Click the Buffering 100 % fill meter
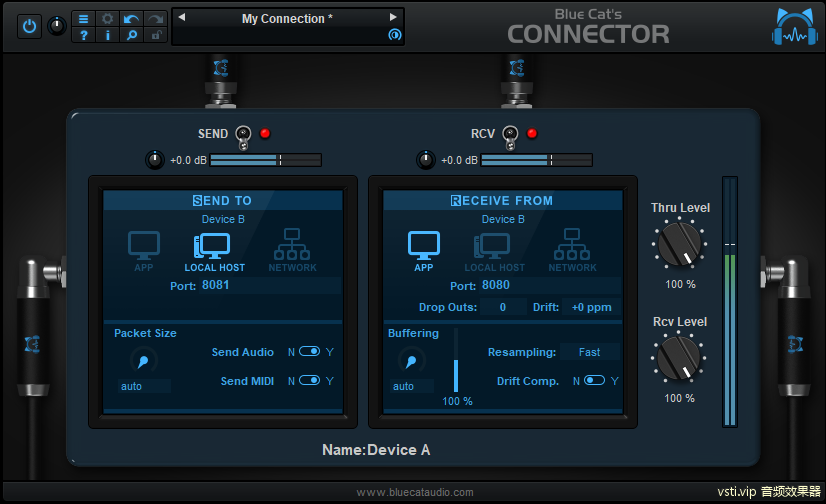This screenshot has height=504, width=826. (456, 360)
